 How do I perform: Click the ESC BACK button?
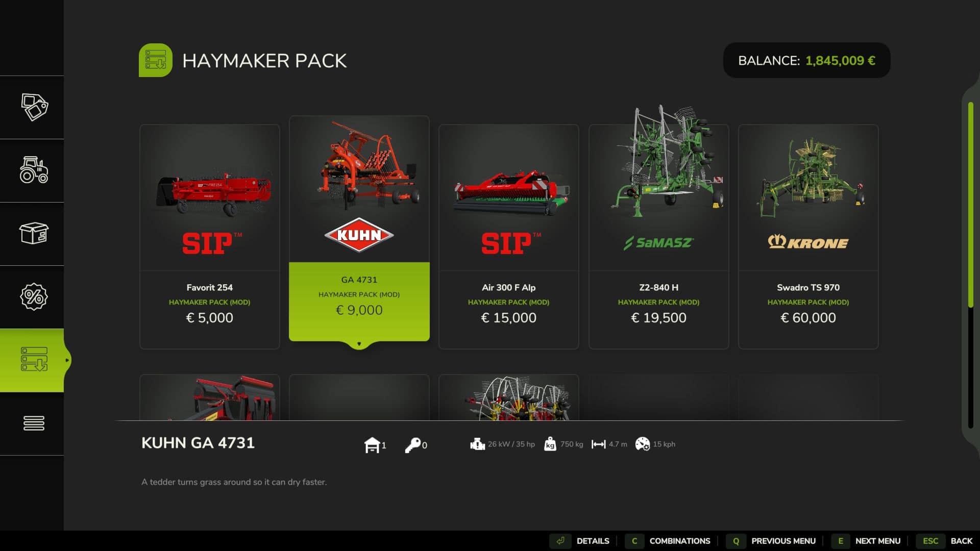pyautogui.click(x=945, y=541)
